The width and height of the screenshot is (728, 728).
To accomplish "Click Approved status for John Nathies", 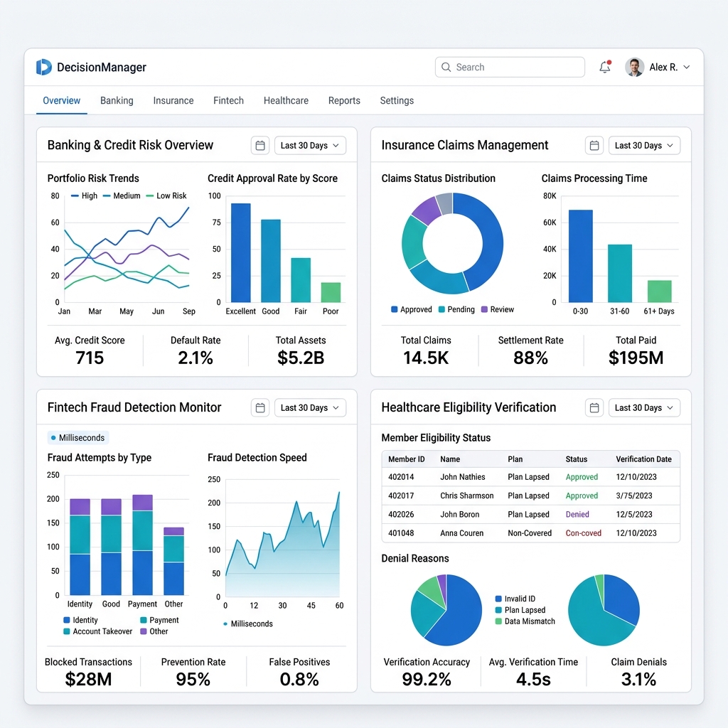I will pos(582,477).
